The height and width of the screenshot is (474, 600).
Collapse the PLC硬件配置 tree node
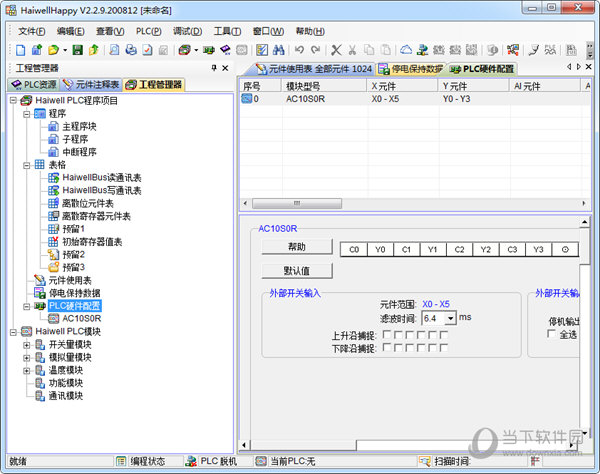click(x=26, y=306)
